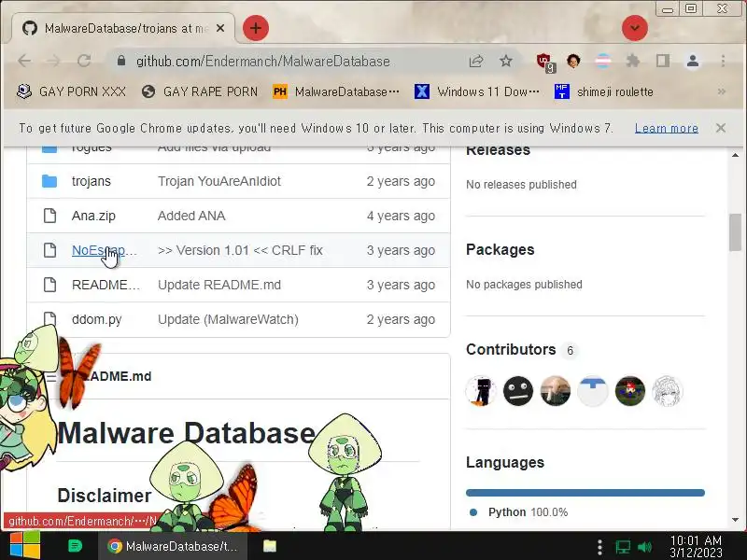Share this page via the share icon
747x560 pixels.
tap(476, 61)
